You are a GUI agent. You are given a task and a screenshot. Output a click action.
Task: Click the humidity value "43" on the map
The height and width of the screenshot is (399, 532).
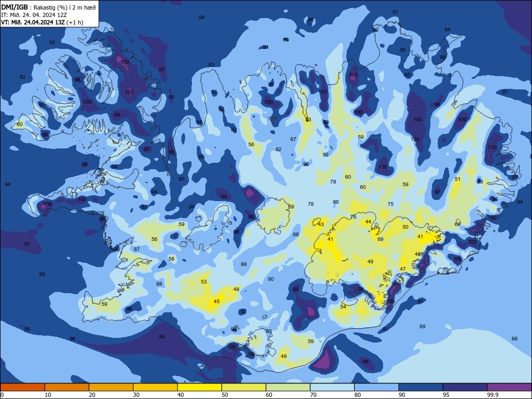click(321, 225)
